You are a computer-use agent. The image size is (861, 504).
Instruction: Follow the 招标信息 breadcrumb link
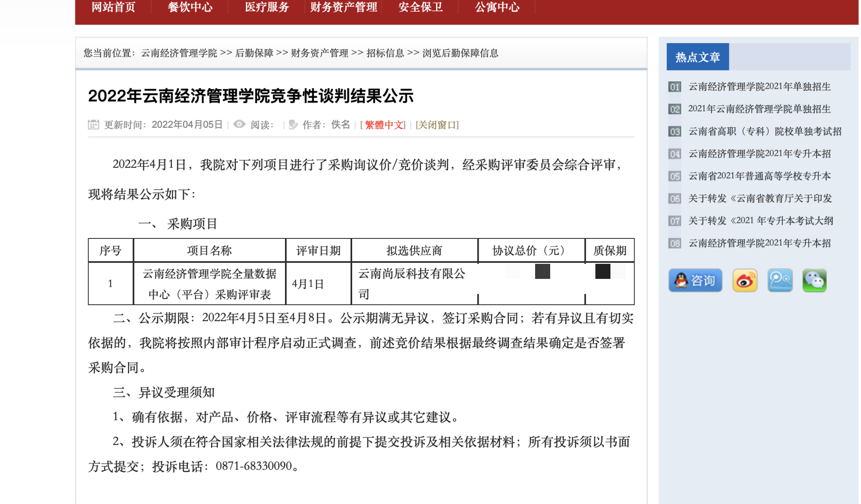[385, 53]
